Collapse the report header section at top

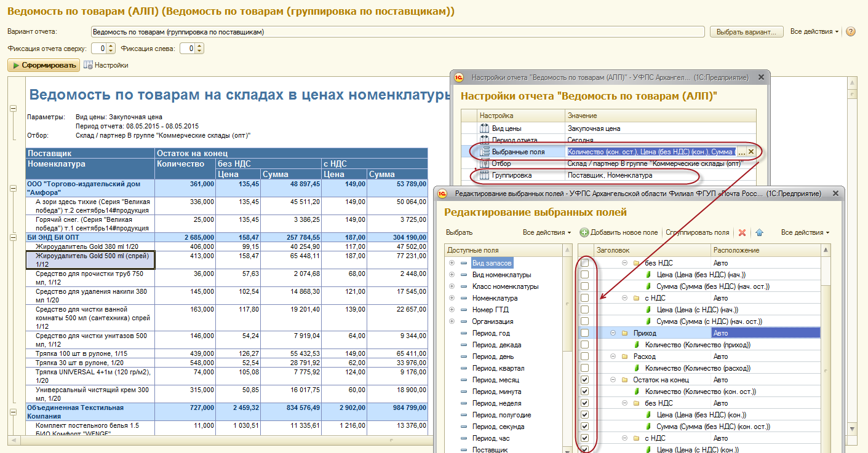coord(14,108)
